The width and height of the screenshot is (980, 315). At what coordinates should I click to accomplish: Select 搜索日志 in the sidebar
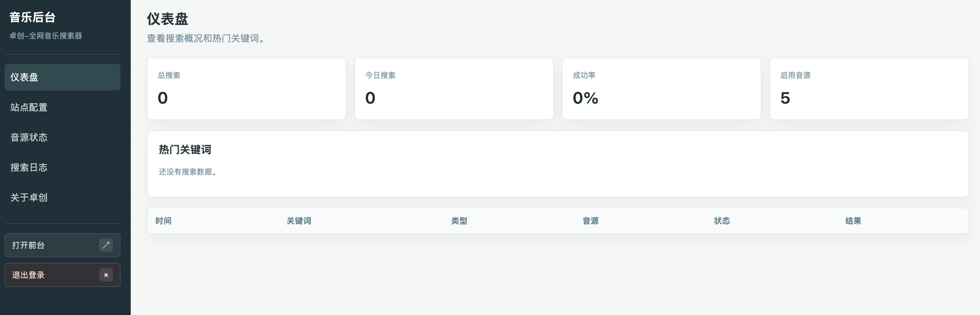click(x=63, y=167)
